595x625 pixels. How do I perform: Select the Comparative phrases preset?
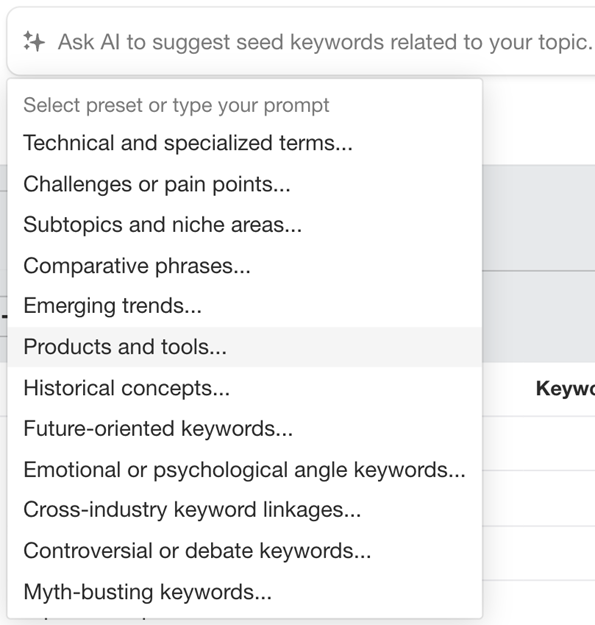pyautogui.click(x=245, y=266)
